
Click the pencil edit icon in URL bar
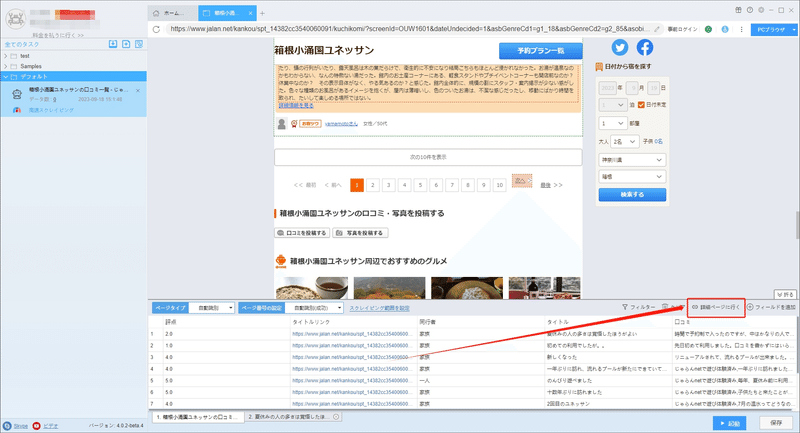[657, 29]
